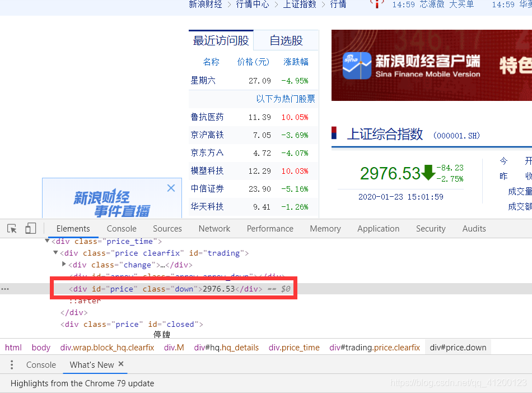Open the 华天科技 stock link
Screen dimensions: 532x393
click(207, 206)
